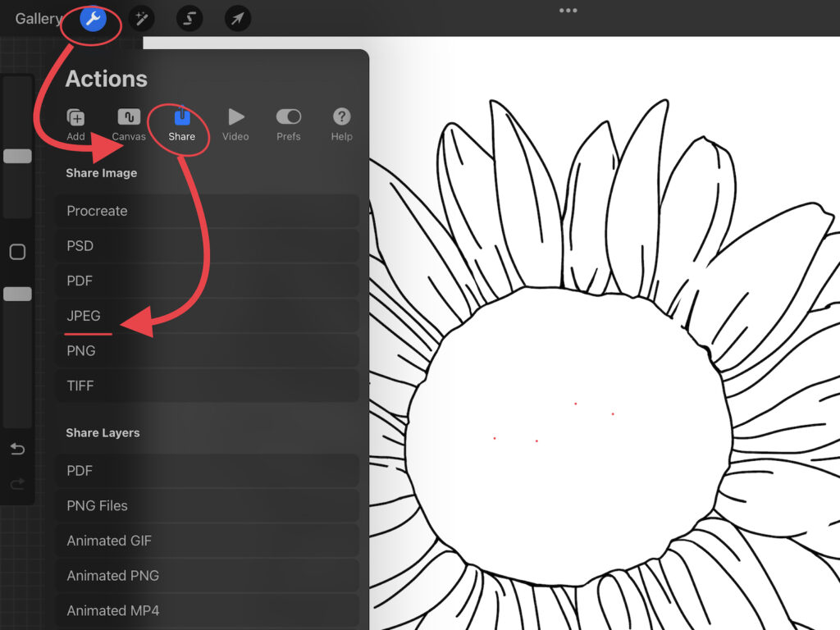Share image as PSD
840x630 pixels.
coord(208,246)
